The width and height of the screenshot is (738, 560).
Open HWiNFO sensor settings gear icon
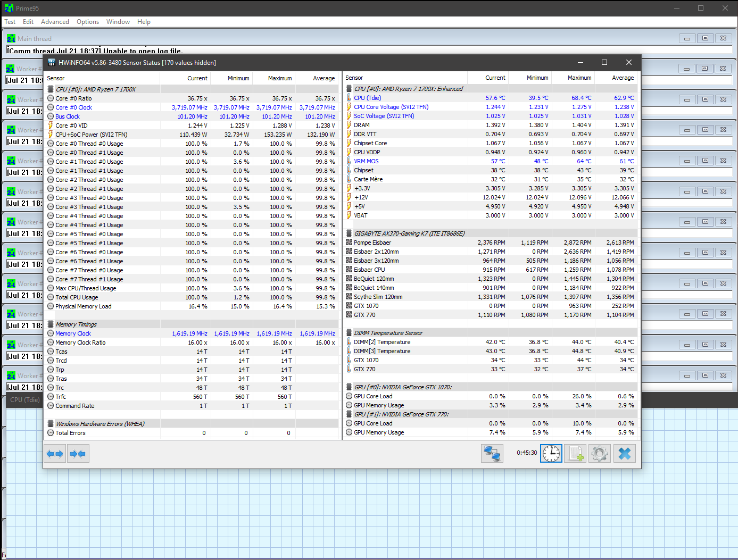coord(600,454)
